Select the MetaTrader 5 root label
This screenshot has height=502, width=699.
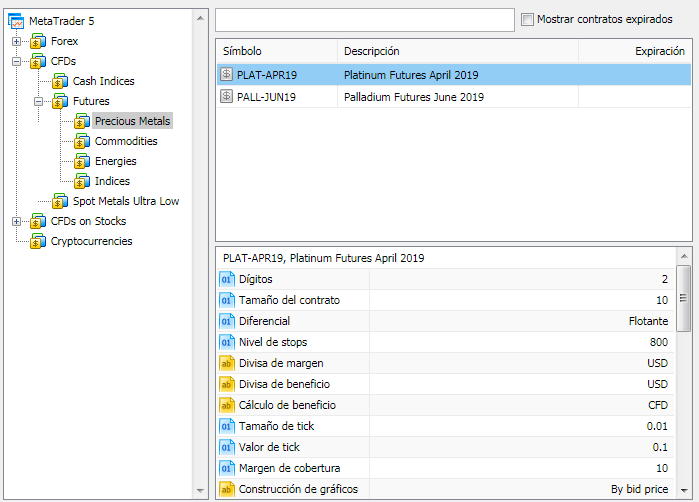(62, 21)
